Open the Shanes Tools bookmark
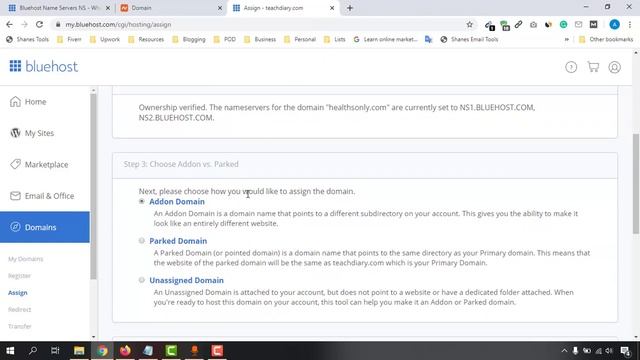The image size is (640, 360). coord(27,39)
